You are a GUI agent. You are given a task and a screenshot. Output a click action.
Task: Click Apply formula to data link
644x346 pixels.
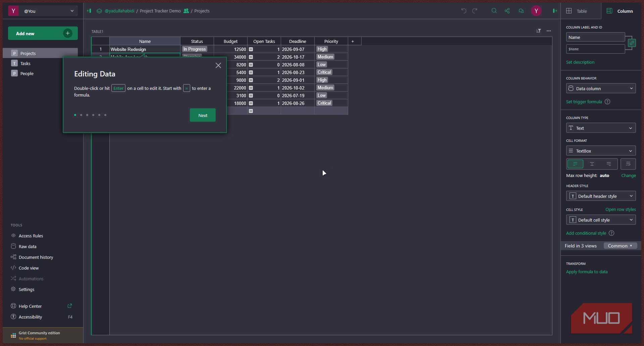587,272
